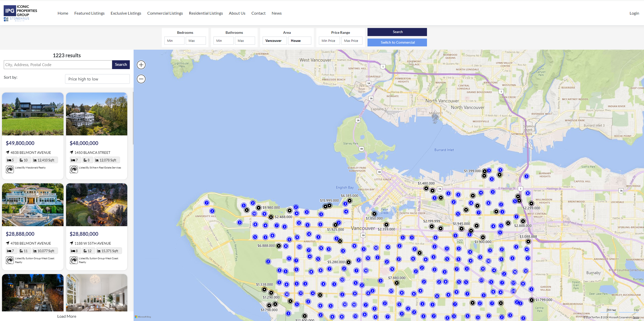Select the $7,880,000 map marker
The image size is (644, 321).
click(x=397, y=283)
